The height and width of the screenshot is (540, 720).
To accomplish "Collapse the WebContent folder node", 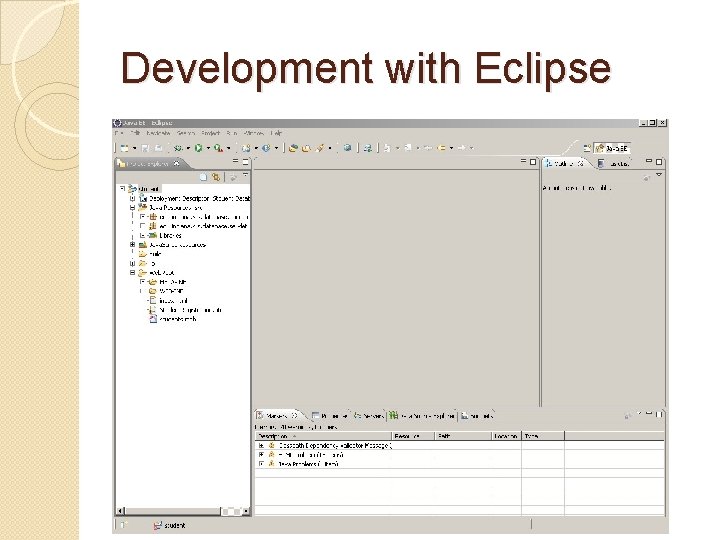I will pos(132,272).
